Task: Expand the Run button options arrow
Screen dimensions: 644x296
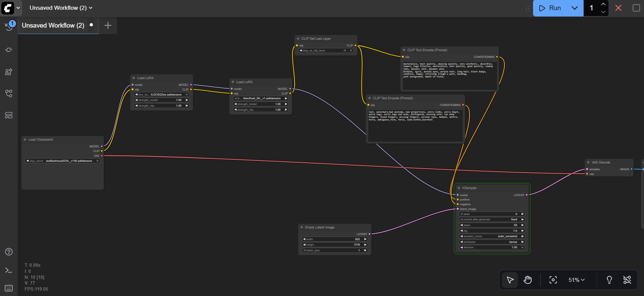Action: [x=575, y=8]
